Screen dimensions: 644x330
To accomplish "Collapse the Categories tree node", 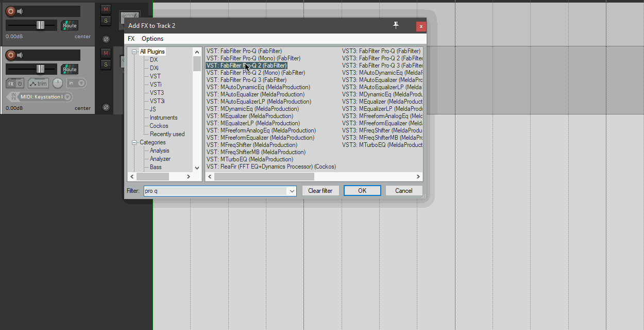I will [x=134, y=142].
